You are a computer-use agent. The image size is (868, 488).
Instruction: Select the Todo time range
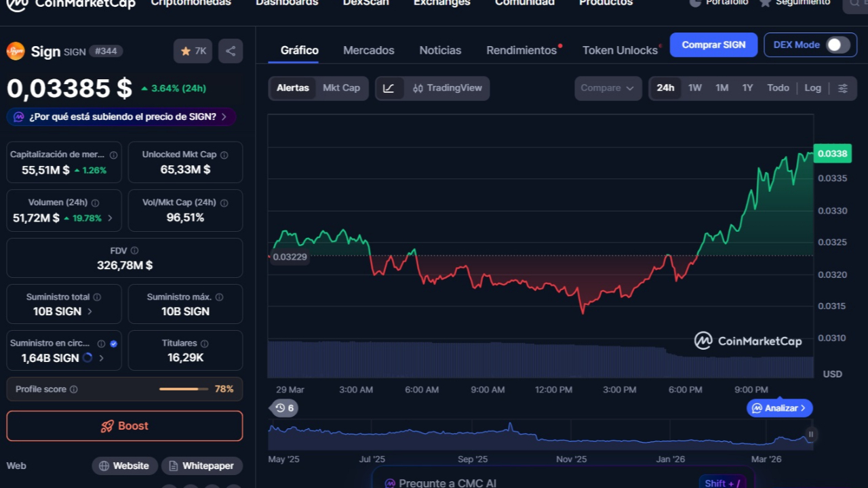pyautogui.click(x=778, y=88)
